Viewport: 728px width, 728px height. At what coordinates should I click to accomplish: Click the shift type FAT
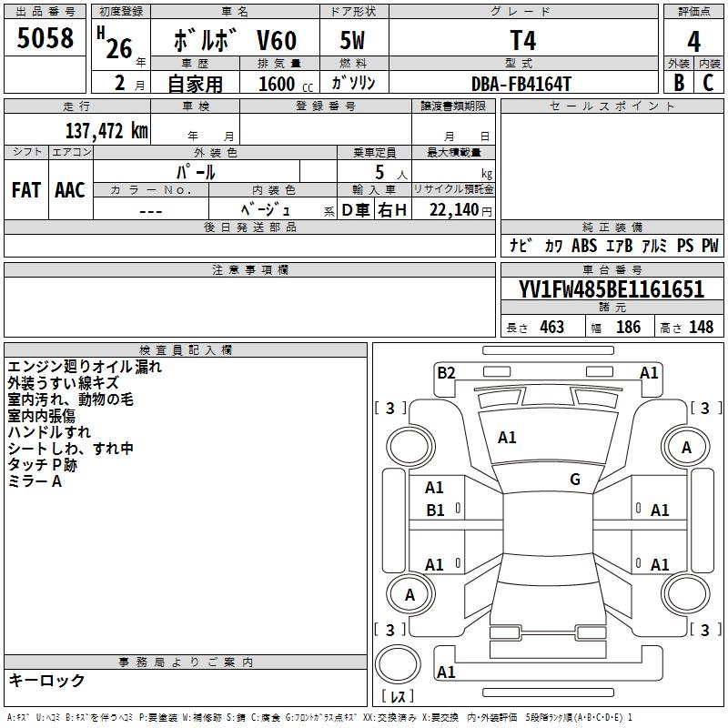click(x=26, y=190)
